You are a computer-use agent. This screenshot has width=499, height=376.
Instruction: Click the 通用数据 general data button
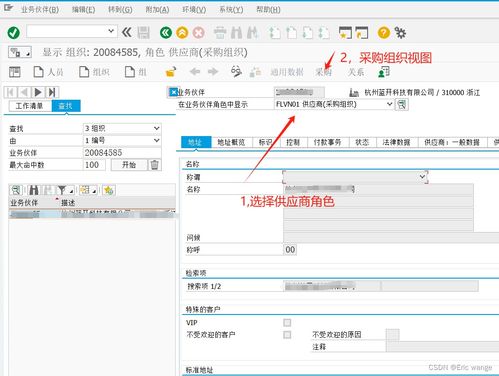(287, 72)
